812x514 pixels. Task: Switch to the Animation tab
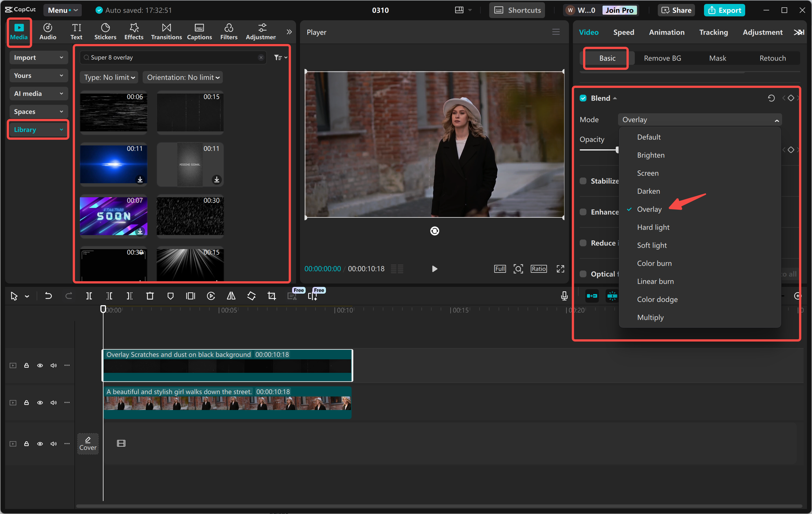[x=666, y=32]
